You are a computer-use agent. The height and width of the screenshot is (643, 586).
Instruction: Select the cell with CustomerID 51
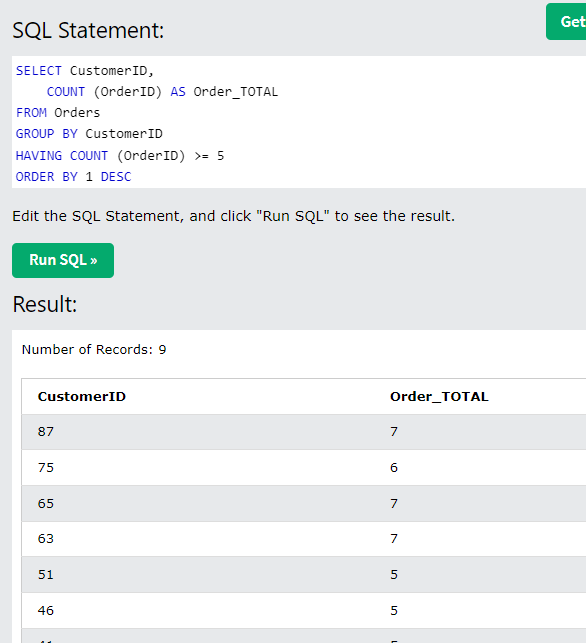[x=46, y=575]
